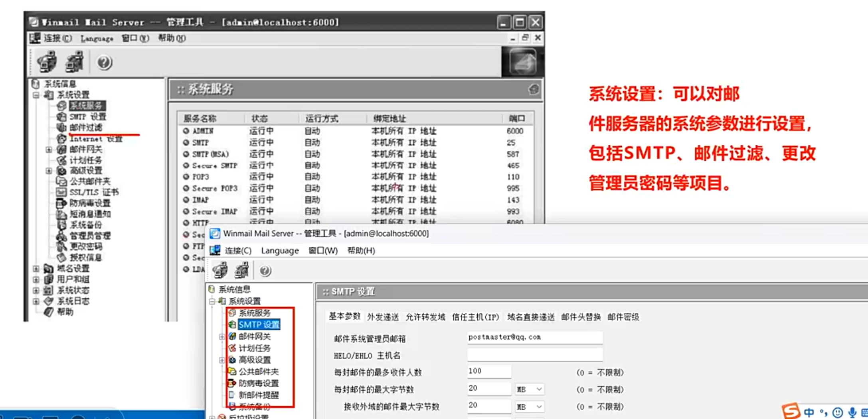Expand 域名设置 node in back window tree

click(36, 269)
